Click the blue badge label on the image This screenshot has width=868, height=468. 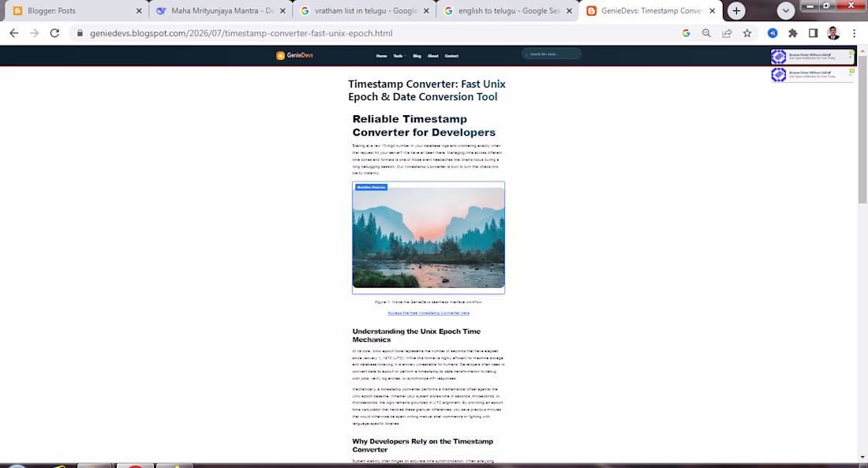click(x=371, y=187)
